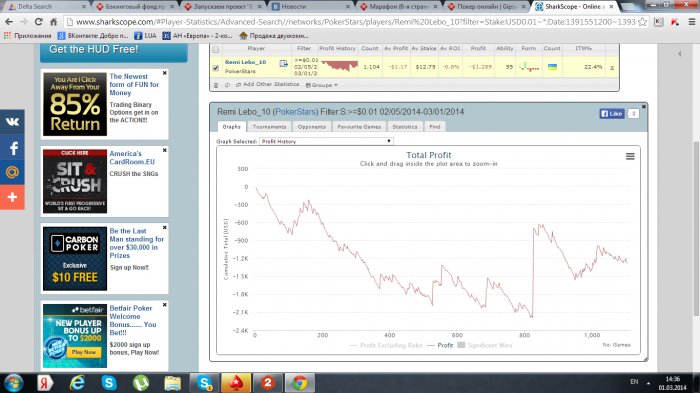Screen dimensions: 700x393
Task: Open the Groups dropdown
Action: tap(321, 85)
